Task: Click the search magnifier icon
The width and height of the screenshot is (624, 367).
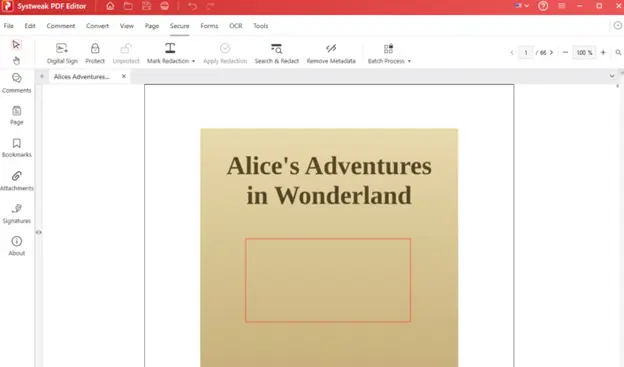Action: coord(618,53)
